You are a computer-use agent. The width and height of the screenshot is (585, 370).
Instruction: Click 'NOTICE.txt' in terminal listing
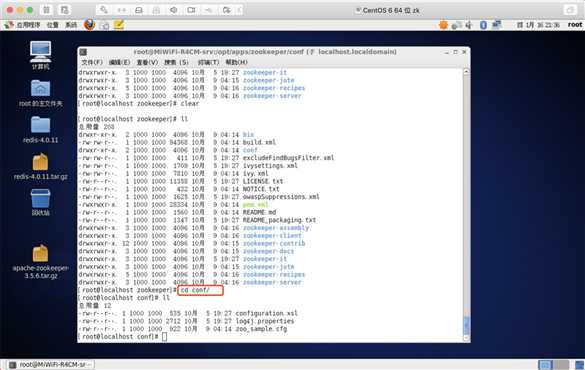tap(261, 189)
